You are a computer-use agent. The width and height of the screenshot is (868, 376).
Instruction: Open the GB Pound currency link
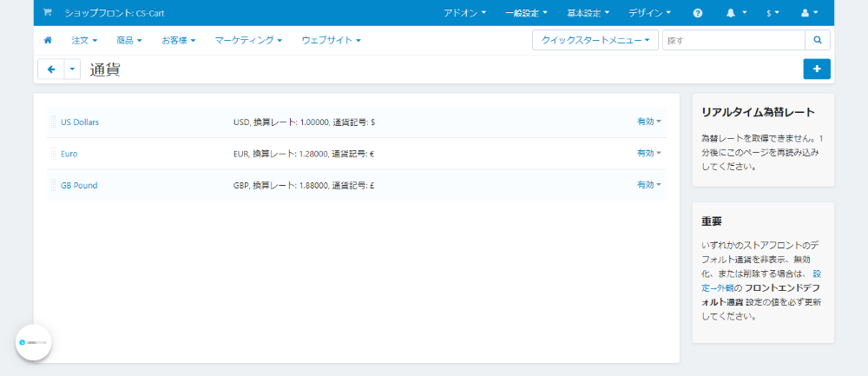(79, 185)
